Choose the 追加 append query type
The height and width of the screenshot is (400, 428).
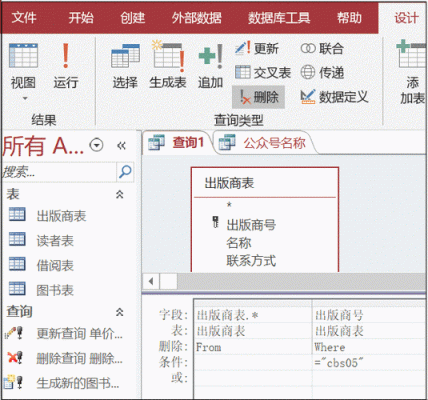[x=210, y=67]
